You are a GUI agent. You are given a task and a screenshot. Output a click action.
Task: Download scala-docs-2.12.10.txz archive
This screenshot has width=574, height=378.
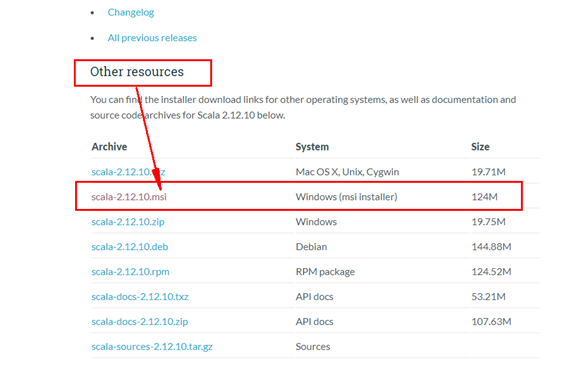click(x=140, y=296)
